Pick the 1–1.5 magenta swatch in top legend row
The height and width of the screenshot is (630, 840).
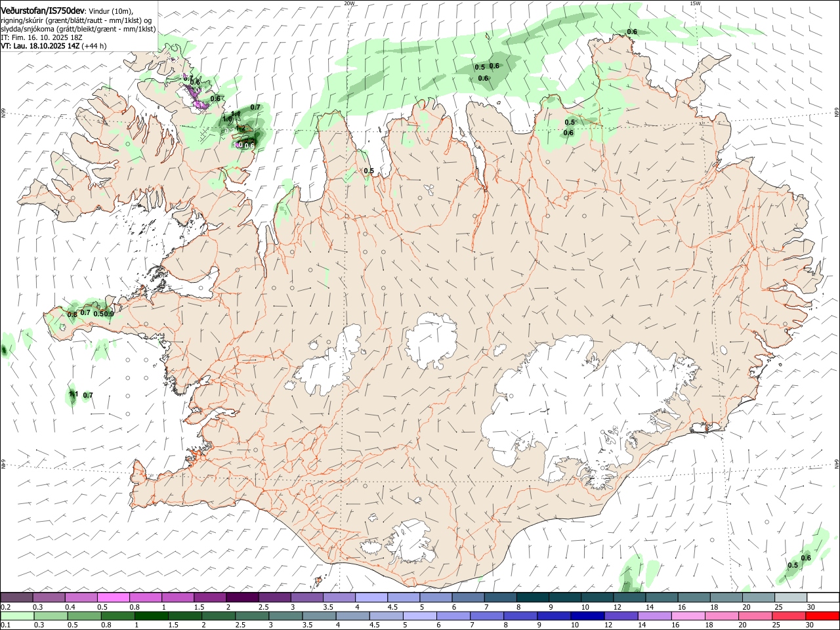(x=178, y=597)
